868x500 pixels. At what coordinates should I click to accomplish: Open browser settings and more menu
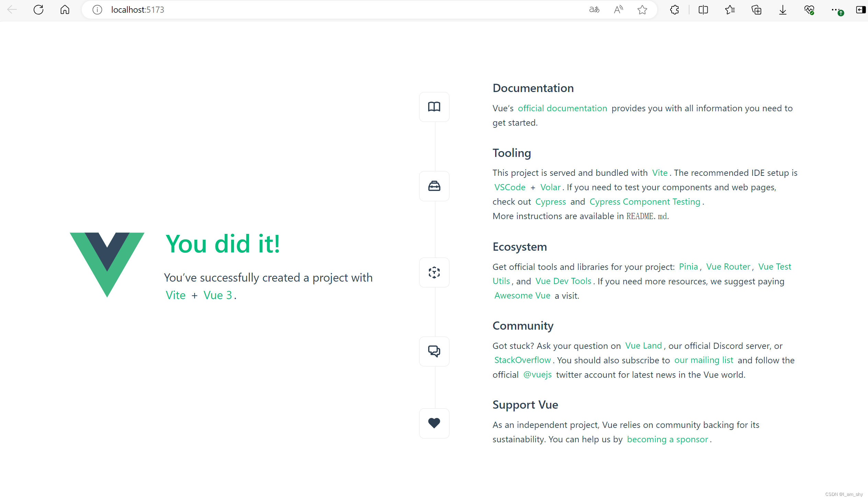coord(836,10)
